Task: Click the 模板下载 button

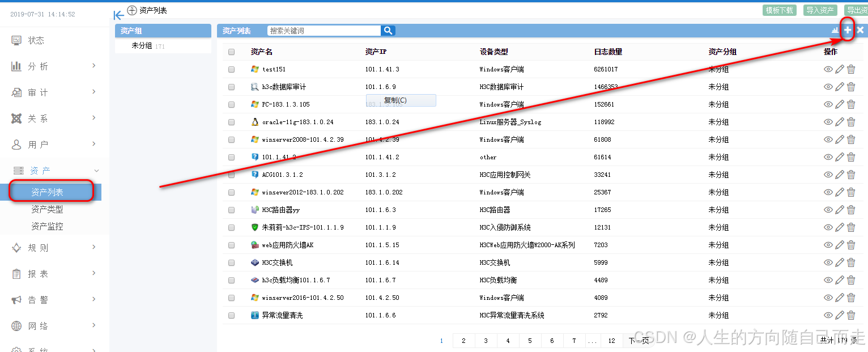Action: click(780, 10)
